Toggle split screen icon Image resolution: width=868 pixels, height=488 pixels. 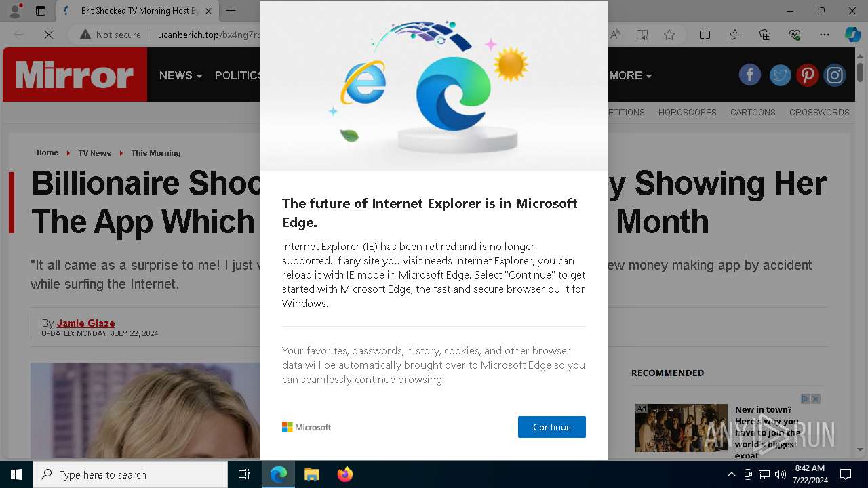(705, 35)
